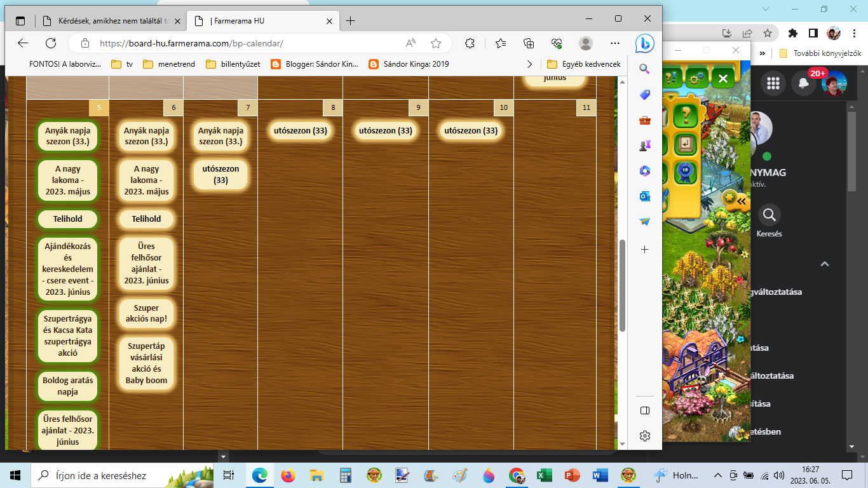Screen dimensions: 868x488
Task: Open the Edge sidebar Shopping tag icon
Action: (644, 95)
